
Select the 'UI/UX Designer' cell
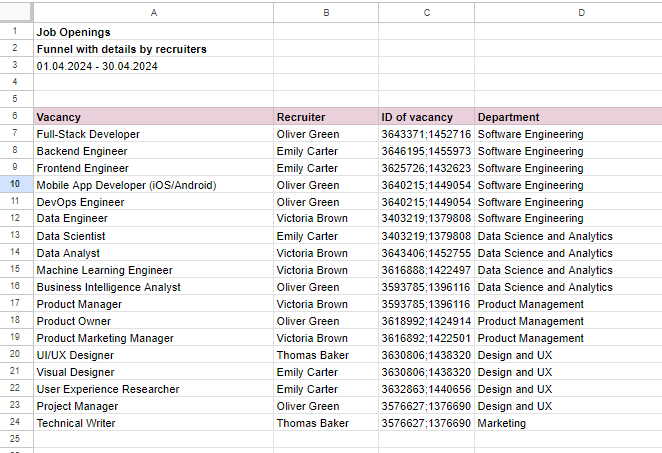[x=154, y=355]
